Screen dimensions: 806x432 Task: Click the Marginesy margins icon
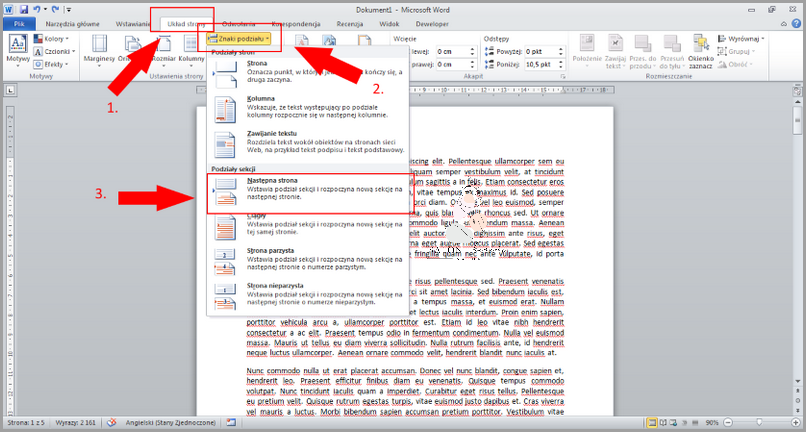[98, 49]
